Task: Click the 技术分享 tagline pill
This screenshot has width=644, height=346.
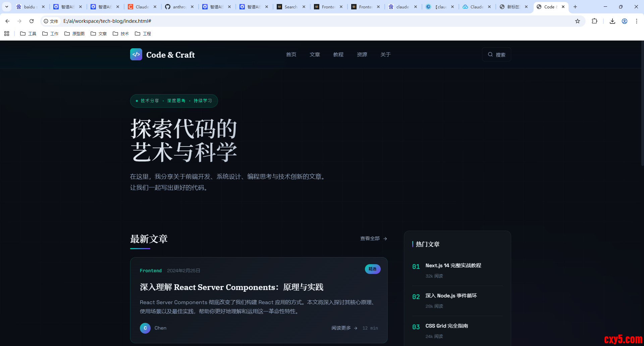Action: click(x=174, y=101)
